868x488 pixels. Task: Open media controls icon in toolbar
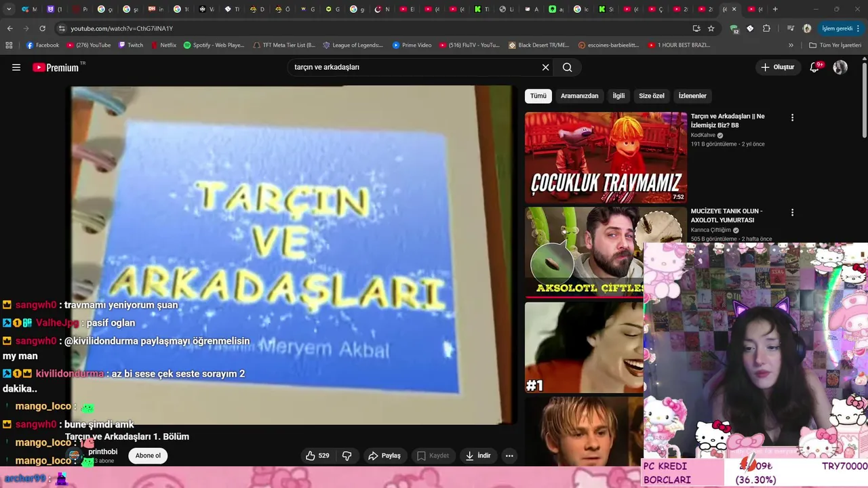coord(791,28)
